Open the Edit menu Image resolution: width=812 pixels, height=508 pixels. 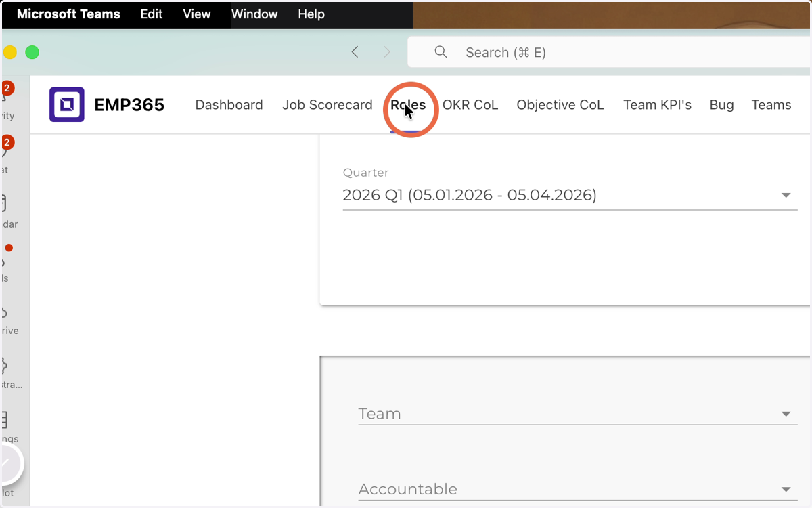click(x=152, y=14)
